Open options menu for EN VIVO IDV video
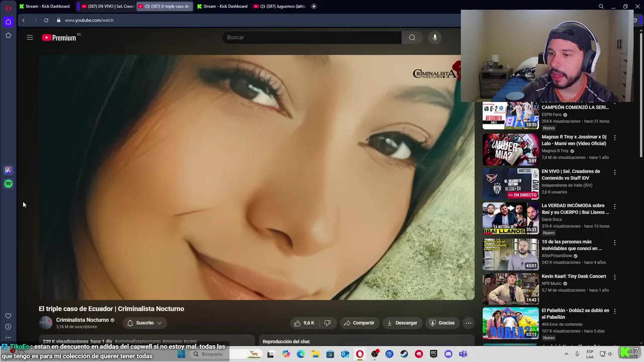This screenshot has width=644, height=362. click(614, 172)
